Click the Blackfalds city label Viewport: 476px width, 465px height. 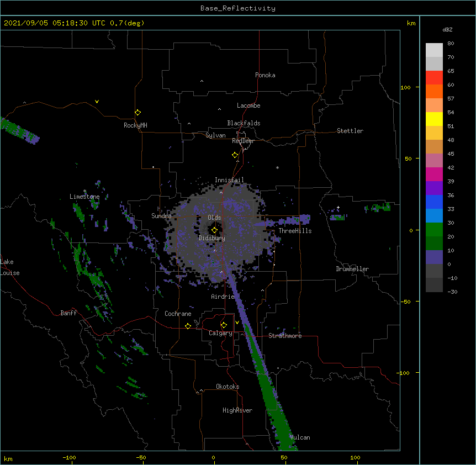244,123
